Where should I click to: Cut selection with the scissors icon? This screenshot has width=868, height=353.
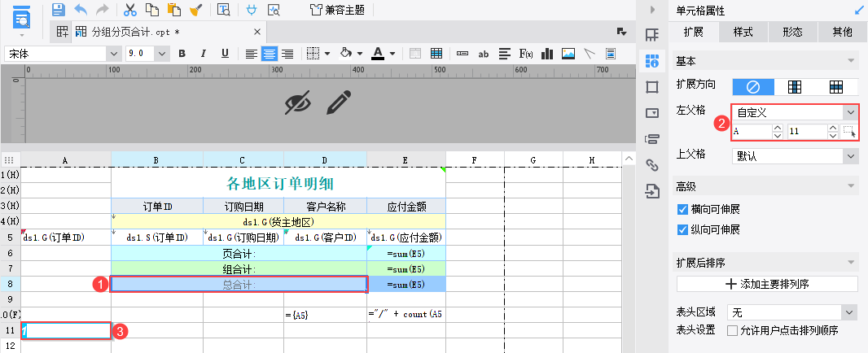[130, 10]
